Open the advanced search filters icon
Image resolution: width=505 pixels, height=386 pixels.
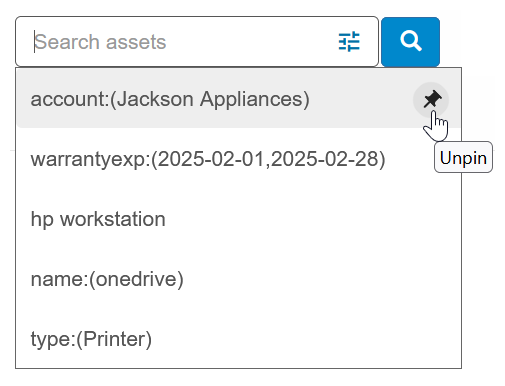pos(349,42)
